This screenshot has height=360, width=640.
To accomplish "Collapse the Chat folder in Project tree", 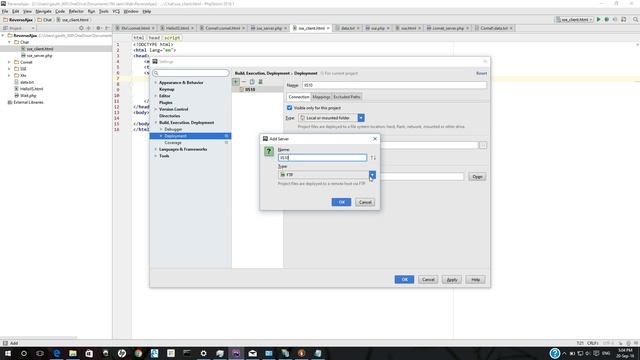I will pos(9,42).
